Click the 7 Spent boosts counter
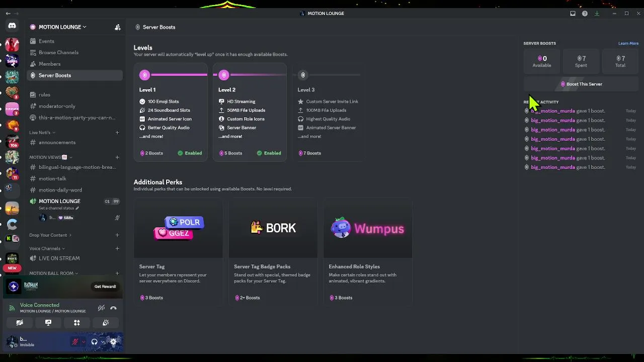Screen dimensions: 644x362 click(x=581, y=61)
